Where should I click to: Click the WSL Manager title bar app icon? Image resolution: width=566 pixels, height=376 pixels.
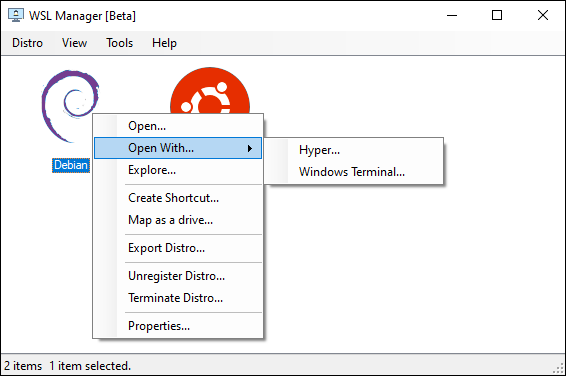point(16,15)
